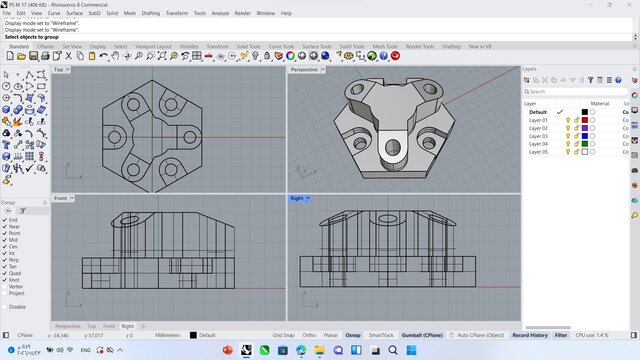The height and width of the screenshot is (360, 640).
Task: Click the Array grid icon in left toolbar
Action: [29, 156]
